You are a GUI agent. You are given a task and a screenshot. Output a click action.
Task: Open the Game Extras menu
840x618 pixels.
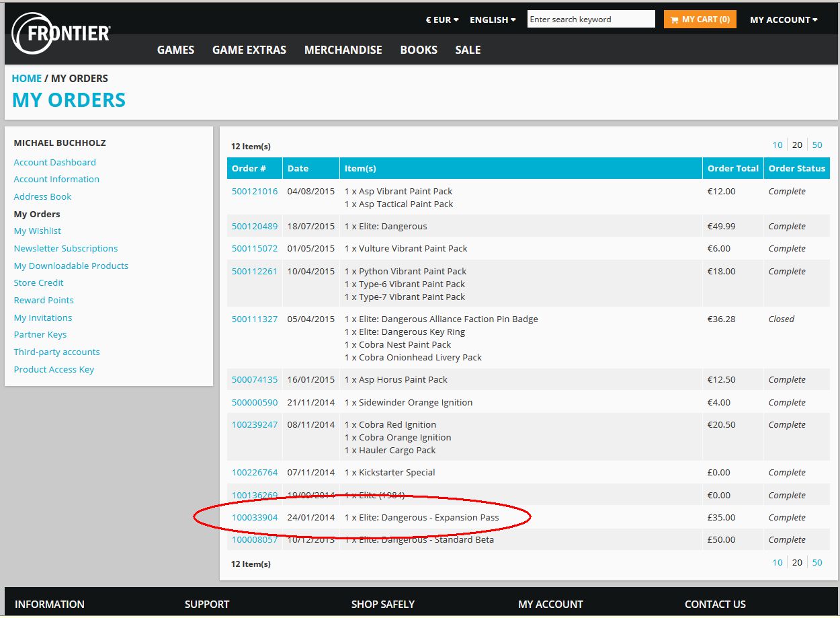click(249, 50)
